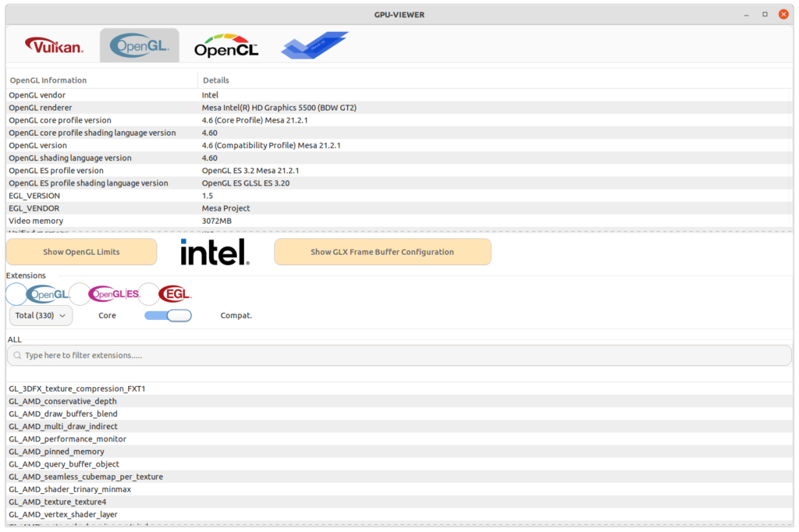
Task: Select the EGL_VERSION row
Action: coord(399,196)
